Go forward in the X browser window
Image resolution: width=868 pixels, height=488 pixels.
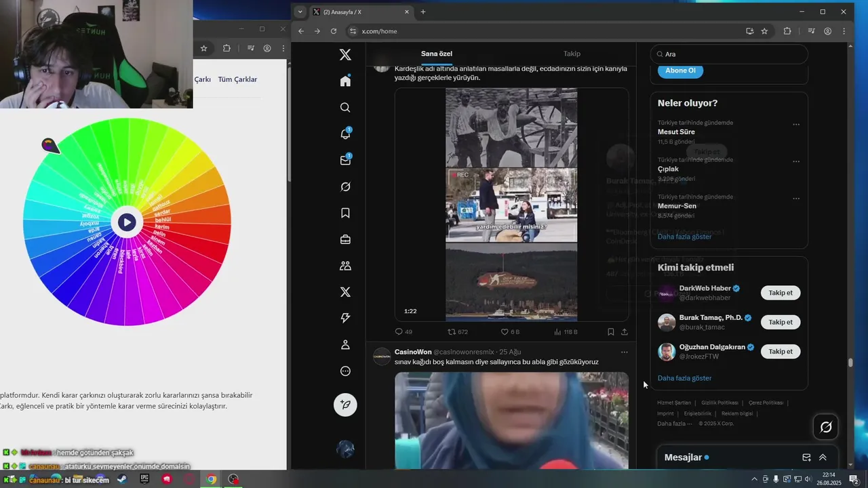(317, 31)
